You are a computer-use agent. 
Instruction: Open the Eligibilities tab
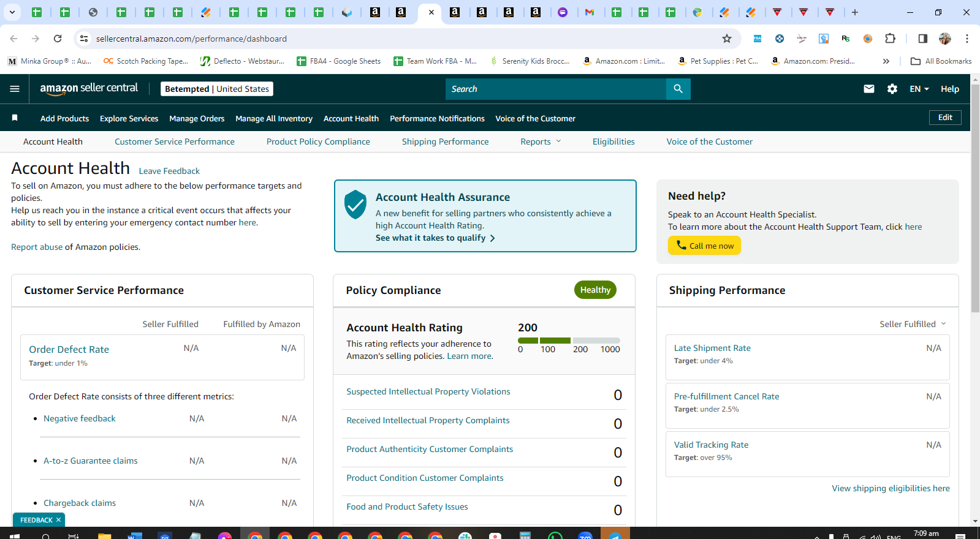[613, 141]
